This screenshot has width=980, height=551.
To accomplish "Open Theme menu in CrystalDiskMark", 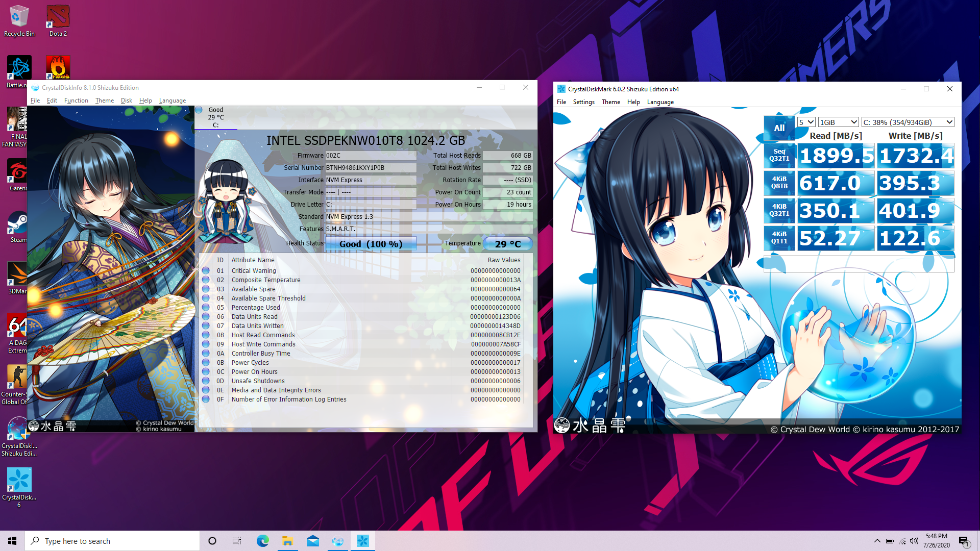I will pos(611,102).
